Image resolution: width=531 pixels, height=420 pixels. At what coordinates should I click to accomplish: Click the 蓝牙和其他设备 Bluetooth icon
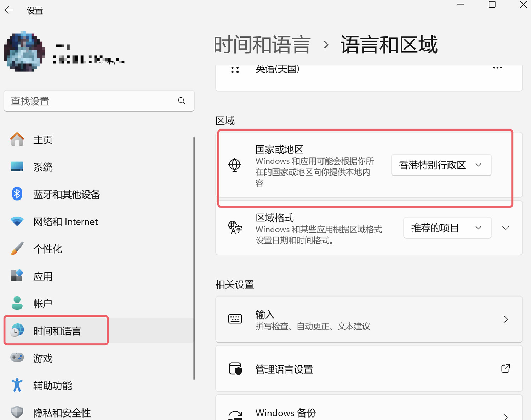(17, 194)
